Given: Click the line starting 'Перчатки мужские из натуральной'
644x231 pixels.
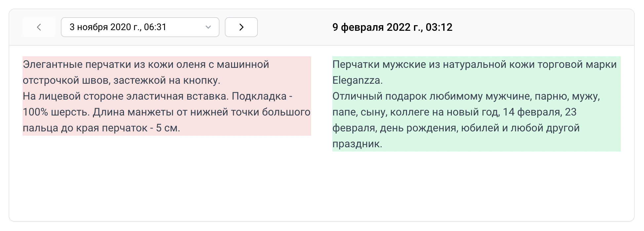Looking at the screenshot, I should (x=474, y=65).
